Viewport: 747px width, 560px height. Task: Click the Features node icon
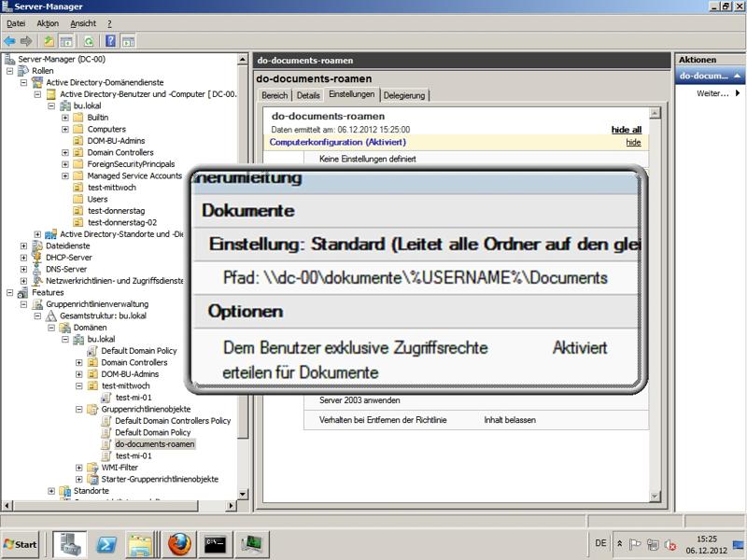tap(23, 292)
